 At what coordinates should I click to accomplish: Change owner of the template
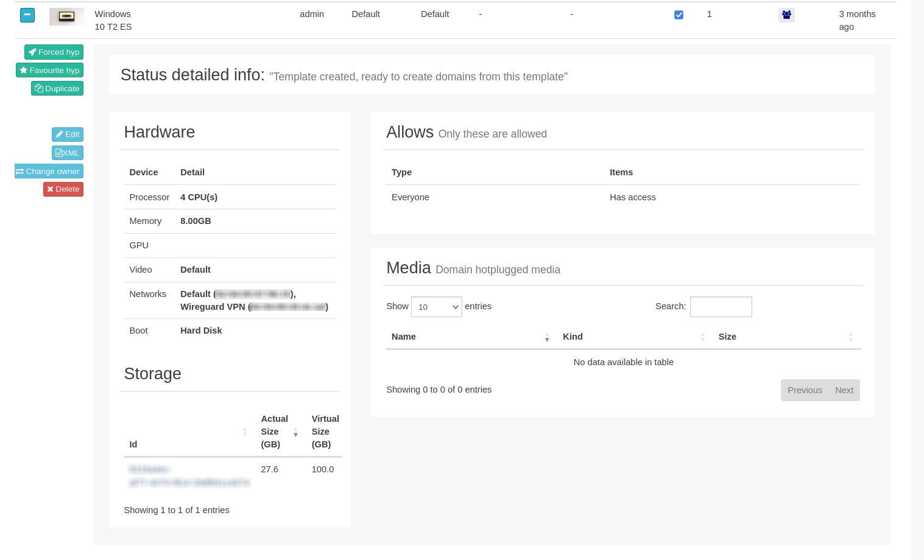point(49,172)
